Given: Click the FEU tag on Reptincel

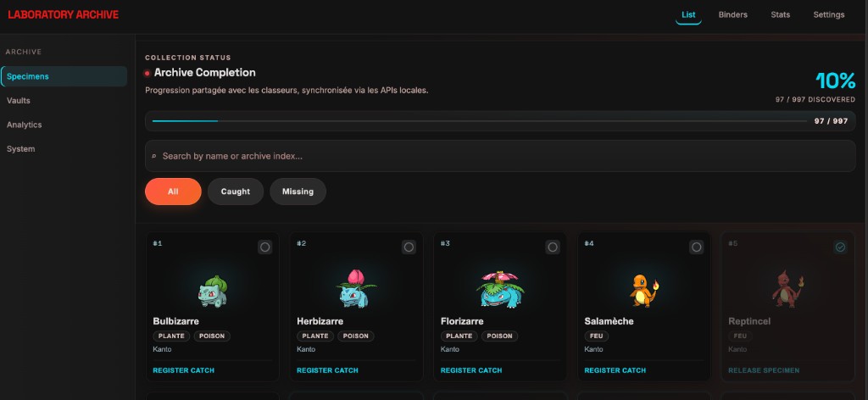Looking at the screenshot, I should click(740, 336).
